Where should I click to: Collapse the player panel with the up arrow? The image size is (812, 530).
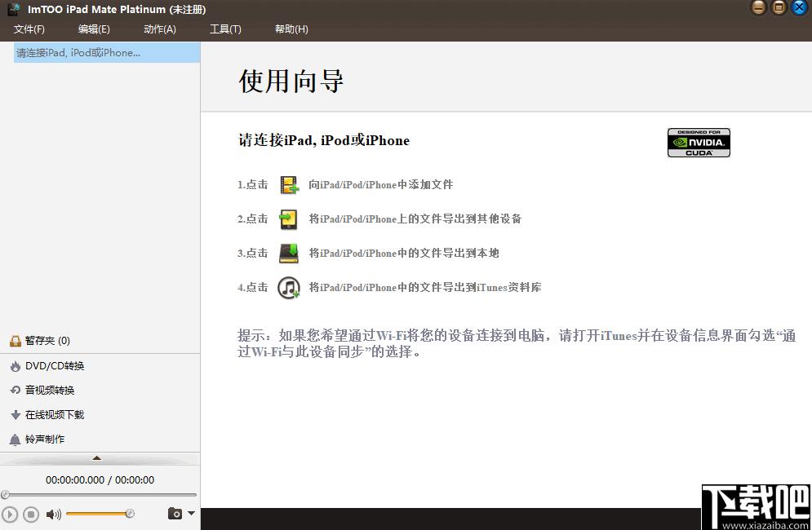[x=96, y=458]
